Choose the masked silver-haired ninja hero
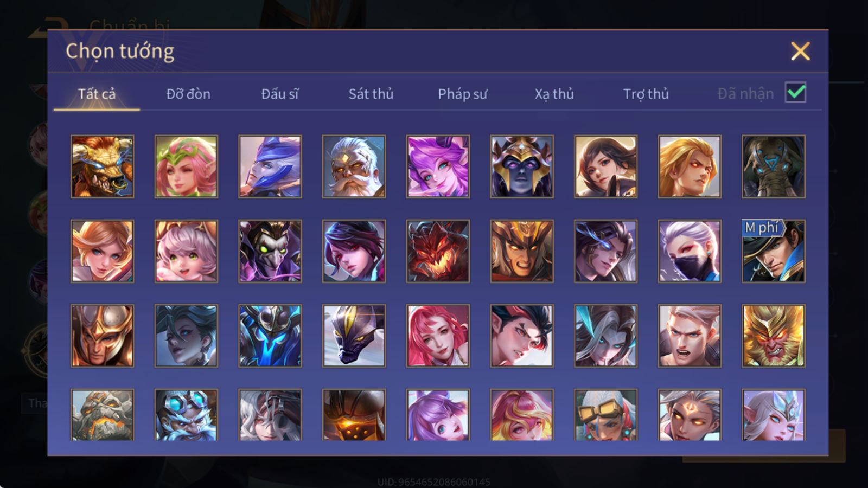 [x=690, y=251]
